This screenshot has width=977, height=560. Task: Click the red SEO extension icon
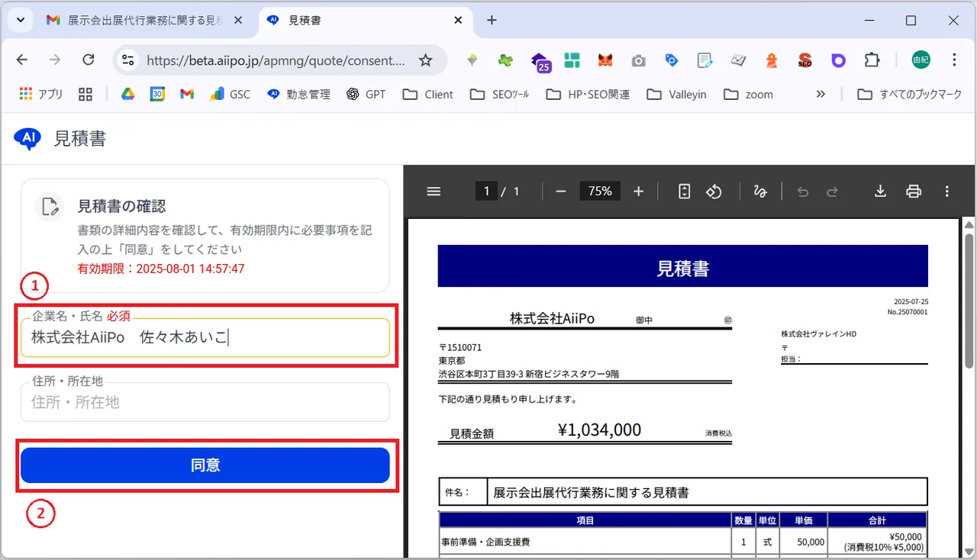tap(804, 60)
